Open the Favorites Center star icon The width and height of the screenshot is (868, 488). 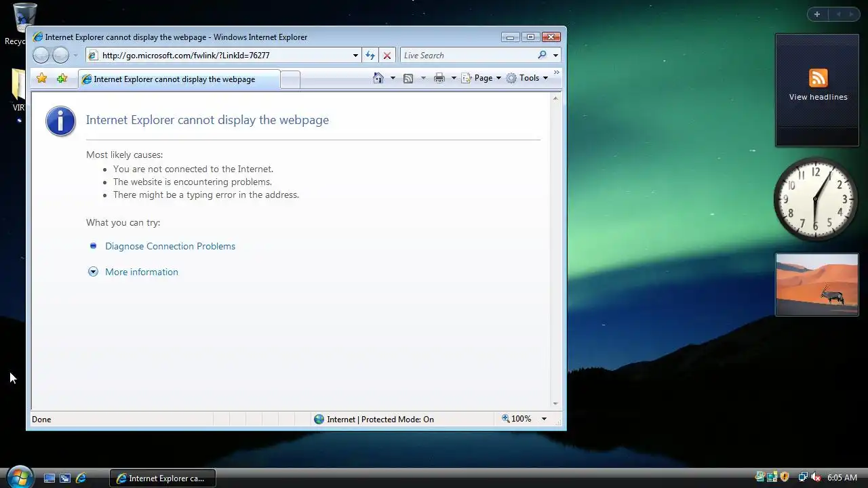42,79
